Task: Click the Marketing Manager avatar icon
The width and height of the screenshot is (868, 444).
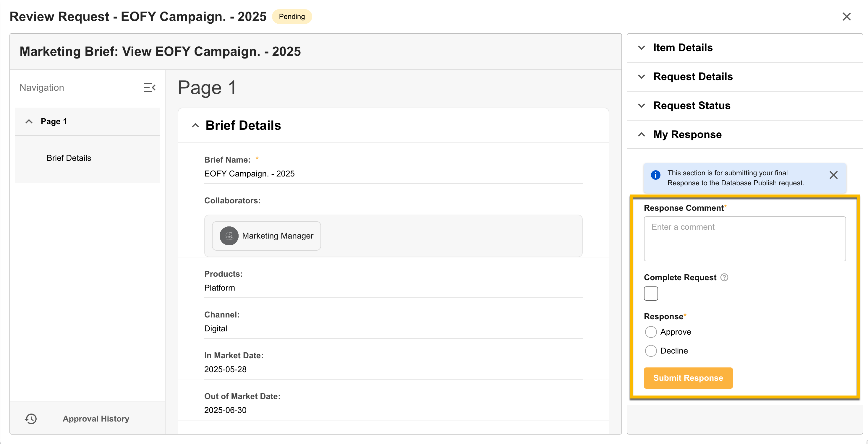Action: (x=229, y=236)
